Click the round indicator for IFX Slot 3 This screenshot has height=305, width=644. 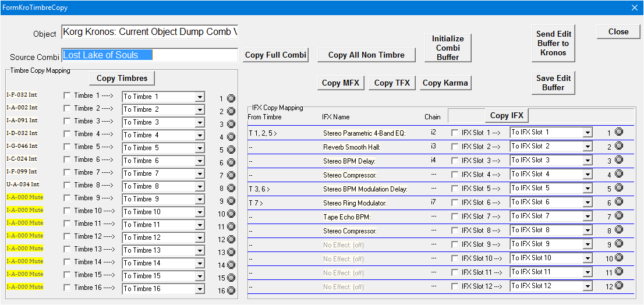619,159
